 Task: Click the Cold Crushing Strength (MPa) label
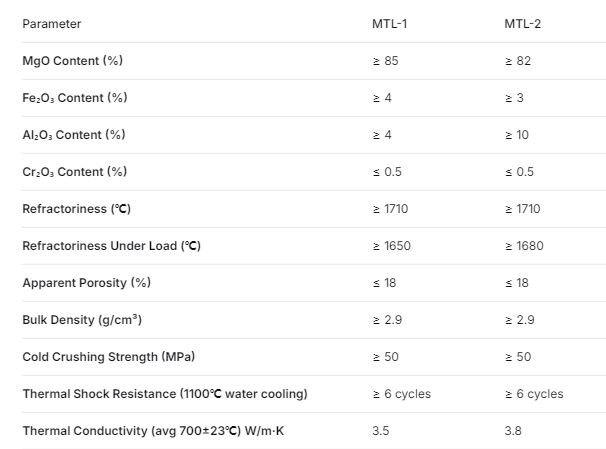109,357
